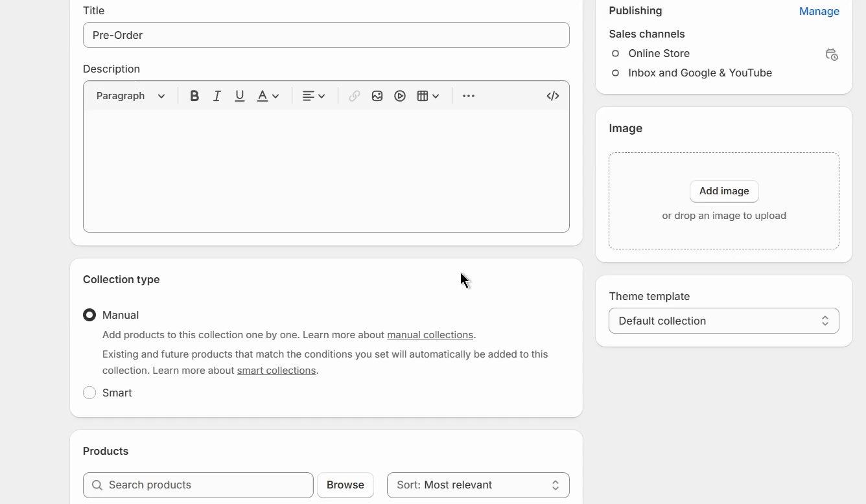Open the text alignment dropdown
Viewport: 866px width, 504px height.
click(x=314, y=96)
